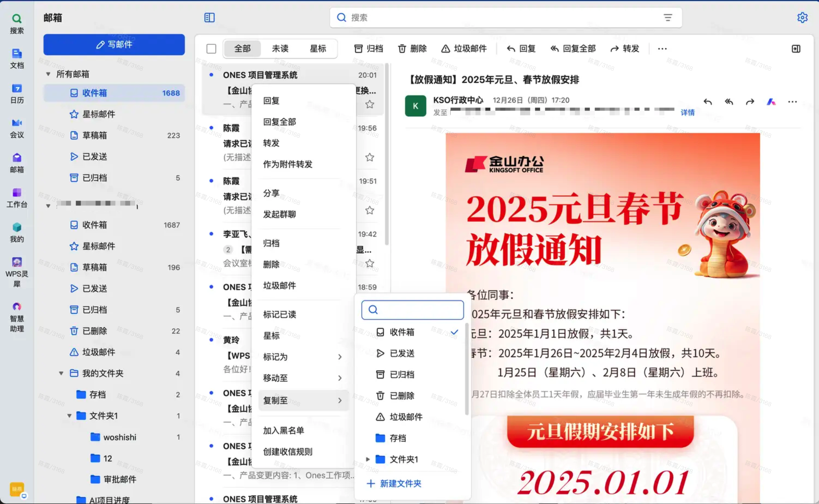Screen dimensions: 819x504
Task: Click 删除 delete in toolbar
Action: pyautogui.click(x=412, y=49)
